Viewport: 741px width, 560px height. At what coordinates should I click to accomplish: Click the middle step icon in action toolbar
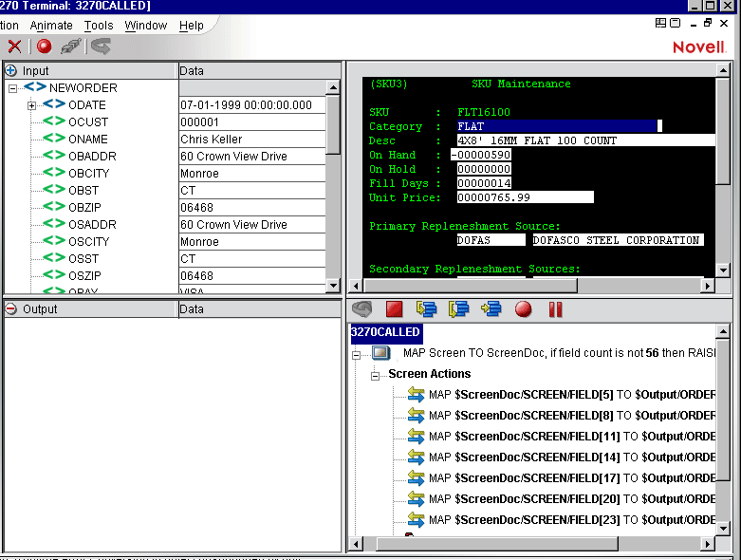(x=459, y=308)
